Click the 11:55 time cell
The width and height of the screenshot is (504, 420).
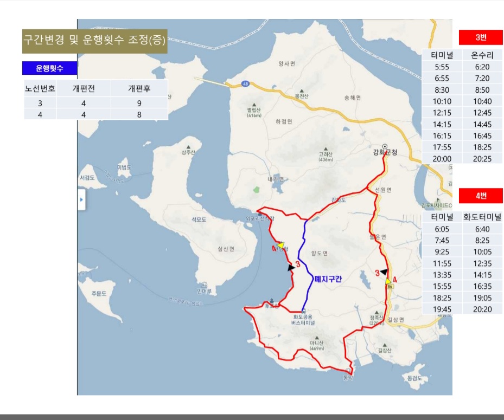[x=442, y=263]
